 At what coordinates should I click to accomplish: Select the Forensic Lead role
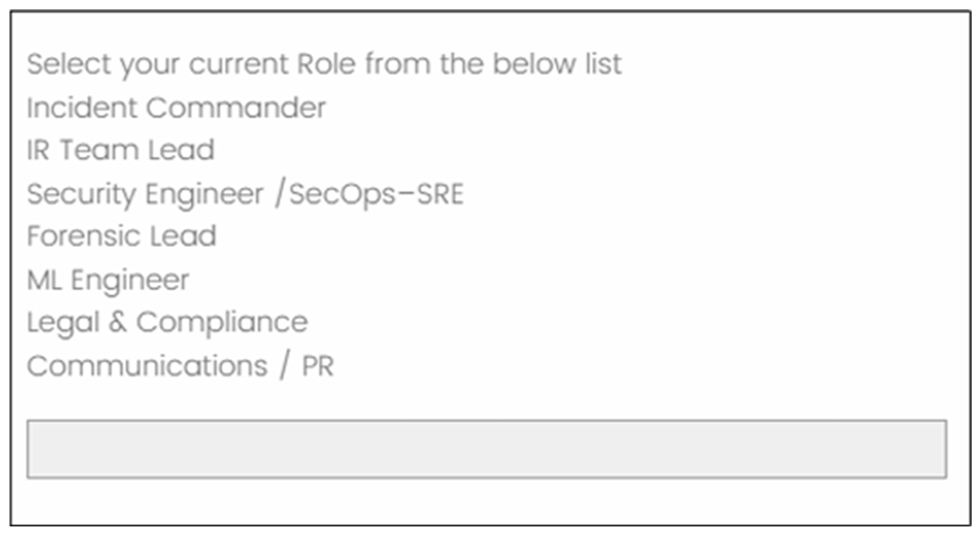pos(122,236)
